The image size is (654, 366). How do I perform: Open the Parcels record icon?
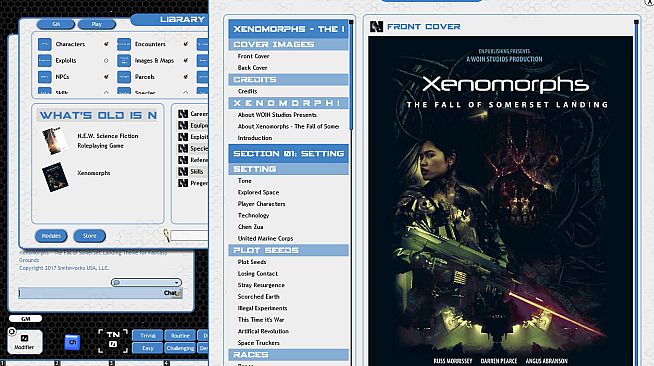(124, 77)
